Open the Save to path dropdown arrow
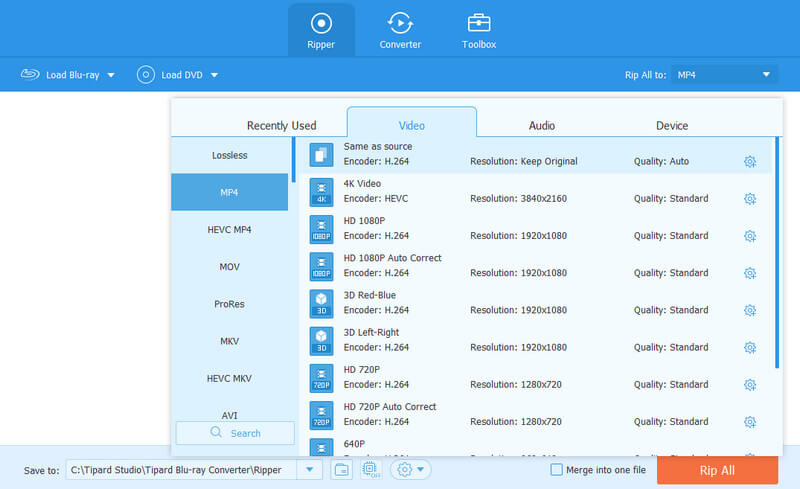The width and height of the screenshot is (800, 489). point(311,469)
